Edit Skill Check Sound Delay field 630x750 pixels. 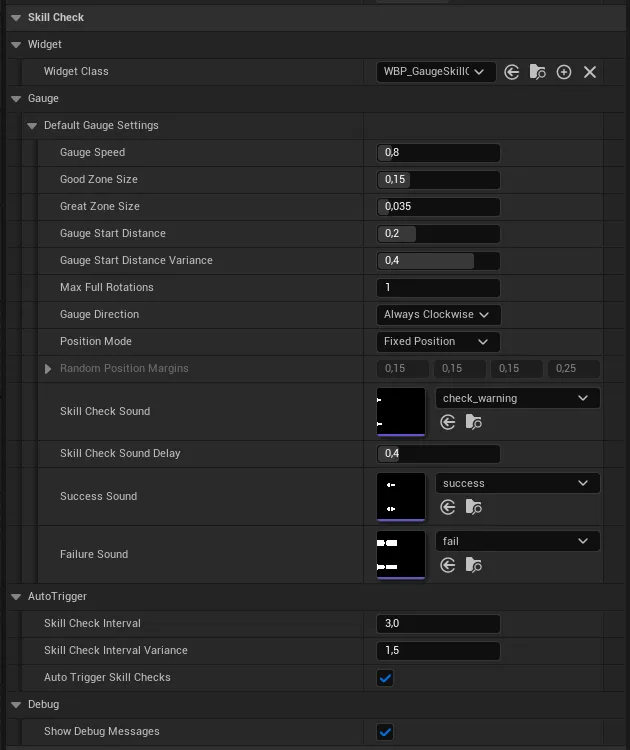click(438, 453)
